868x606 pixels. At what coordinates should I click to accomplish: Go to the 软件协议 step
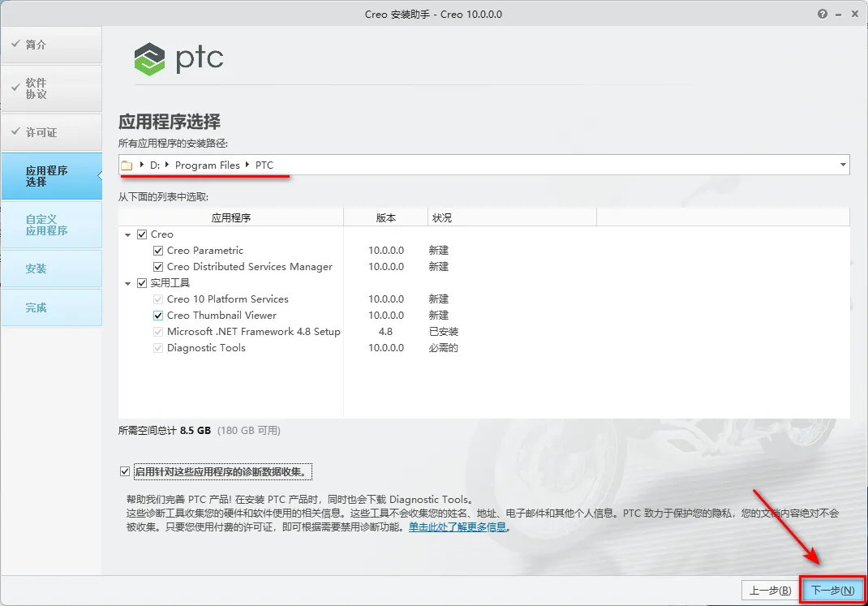(51, 88)
